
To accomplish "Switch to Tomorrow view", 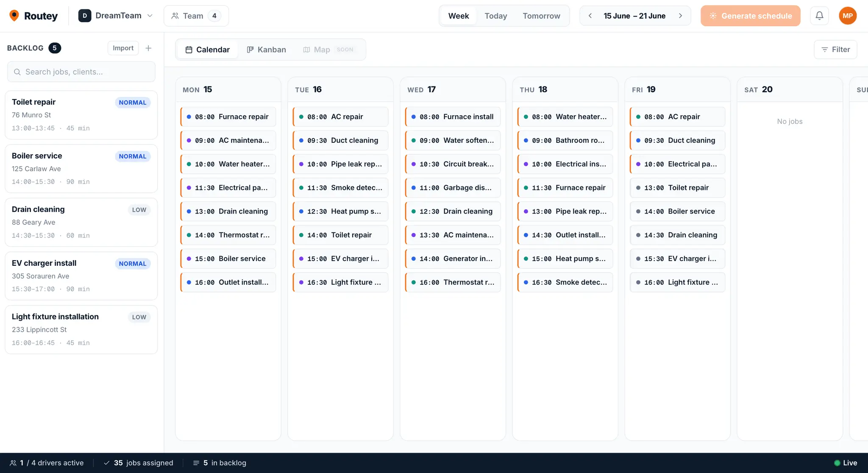I will (541, 16).
